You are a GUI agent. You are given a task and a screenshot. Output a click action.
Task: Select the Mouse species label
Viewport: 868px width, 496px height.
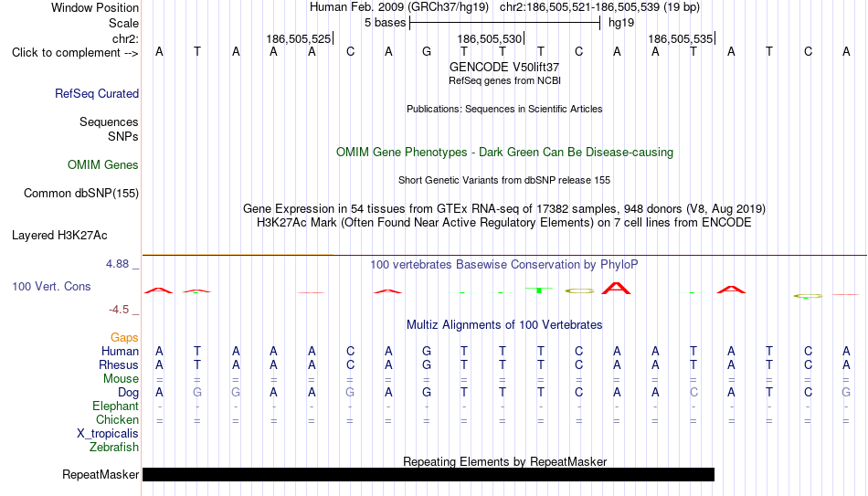(122, 379)
